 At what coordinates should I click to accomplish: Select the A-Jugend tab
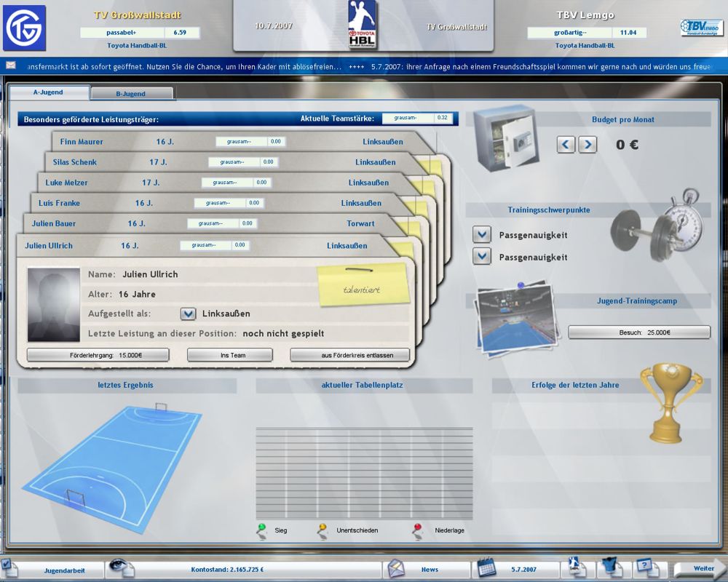49,92
